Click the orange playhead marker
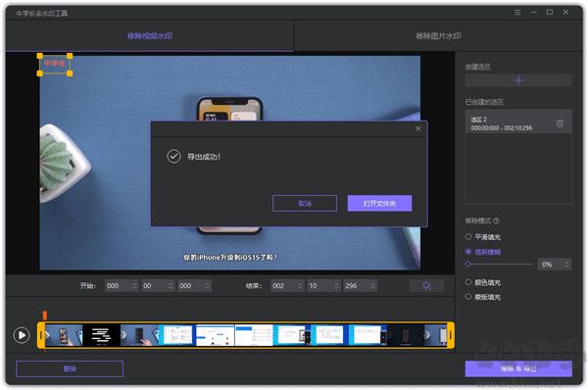The image size is (588, 390). coord(45,315)
